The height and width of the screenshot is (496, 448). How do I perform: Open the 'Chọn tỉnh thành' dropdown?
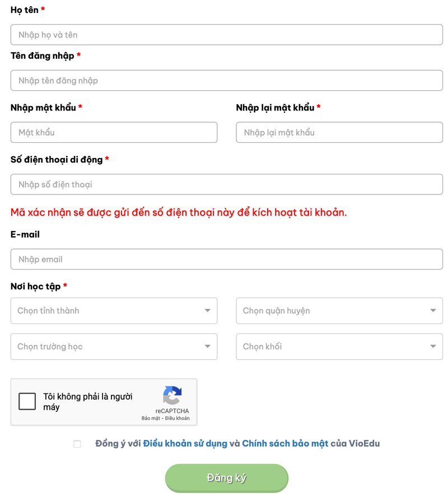point(114,310)
